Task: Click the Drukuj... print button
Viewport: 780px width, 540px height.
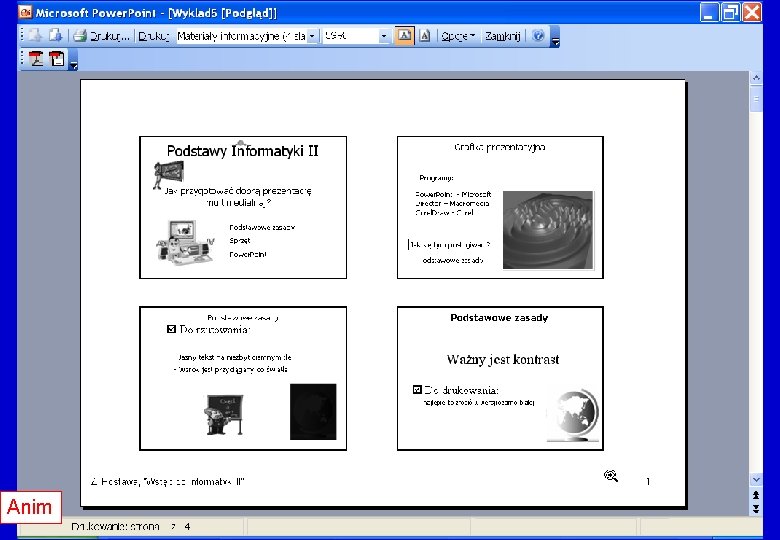Action: click(102, 36)
